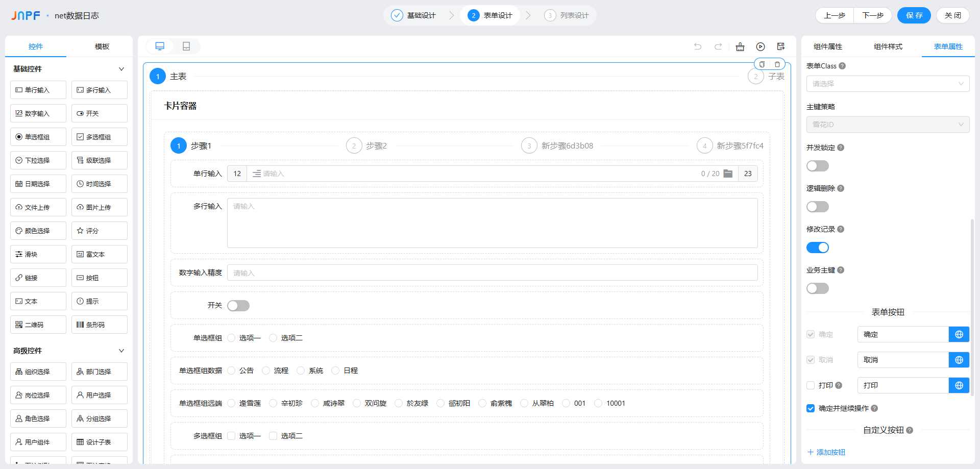The width and height of the screenshot is (980, 469).
Task: Click the 保存 button
Action: pos(914,15)
